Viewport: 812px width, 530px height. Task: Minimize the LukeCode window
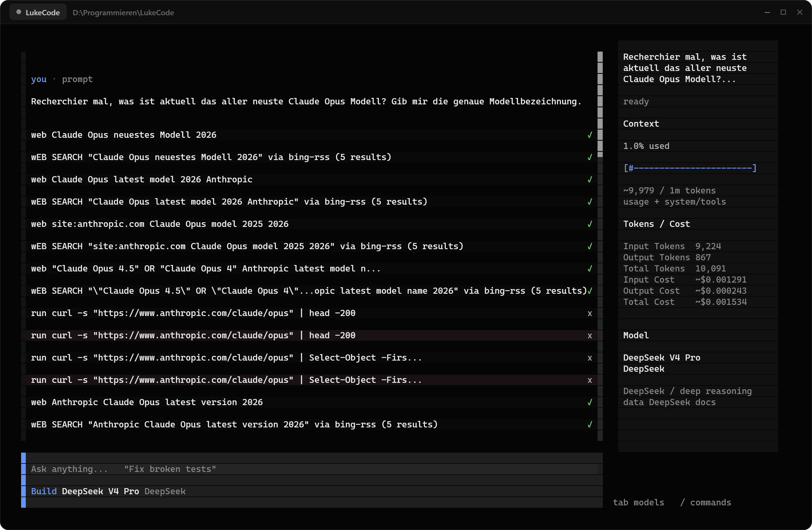767,12
